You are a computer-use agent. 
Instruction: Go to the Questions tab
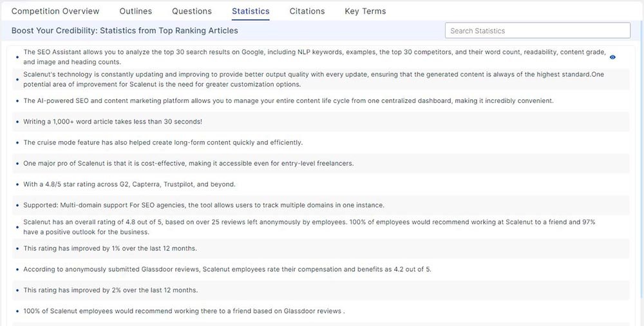click(x=192, y=11)
